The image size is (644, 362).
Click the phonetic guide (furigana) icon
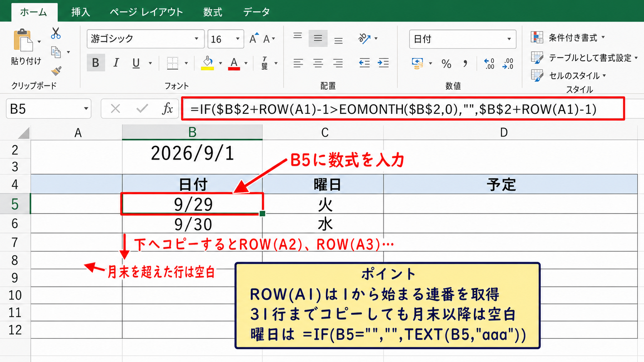[265, 63]
